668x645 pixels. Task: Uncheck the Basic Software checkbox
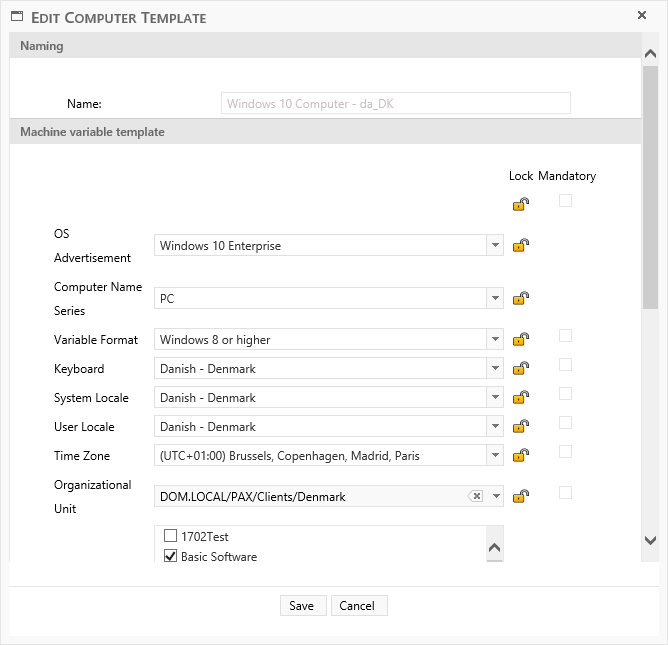(x=170, y=556)
